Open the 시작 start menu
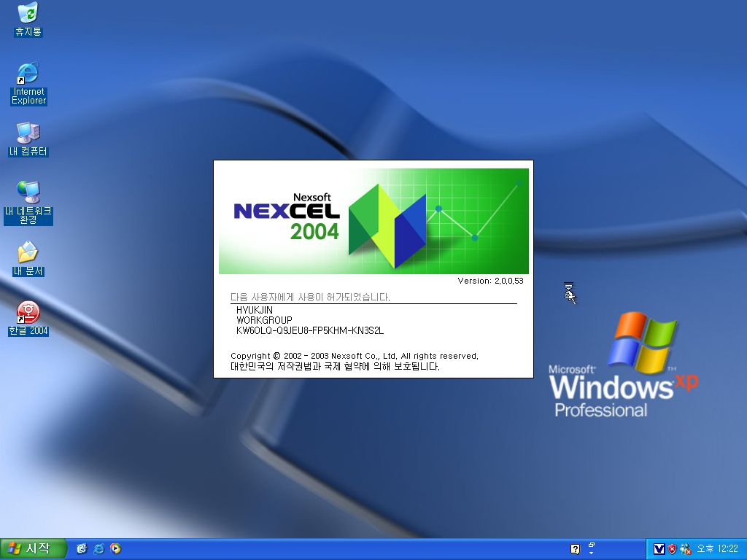 34,548
